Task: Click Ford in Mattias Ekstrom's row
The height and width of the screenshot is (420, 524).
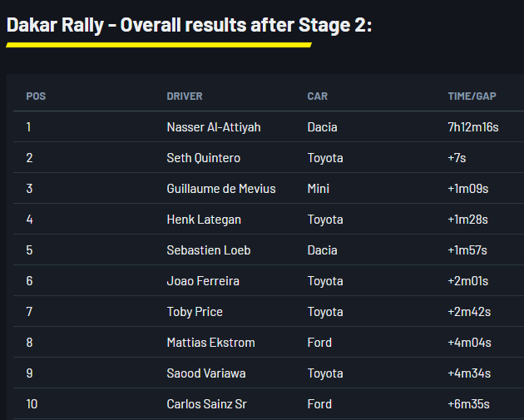Action: [319, 343]
